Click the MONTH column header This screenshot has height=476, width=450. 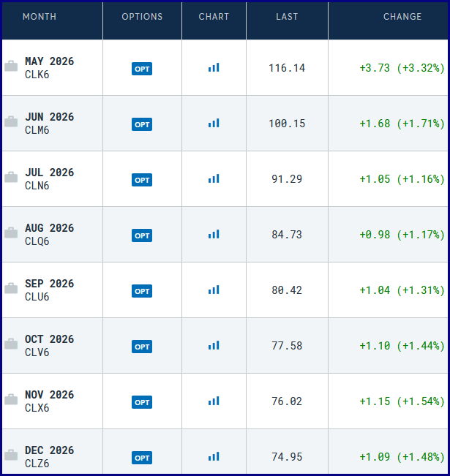tap(40, 17)
